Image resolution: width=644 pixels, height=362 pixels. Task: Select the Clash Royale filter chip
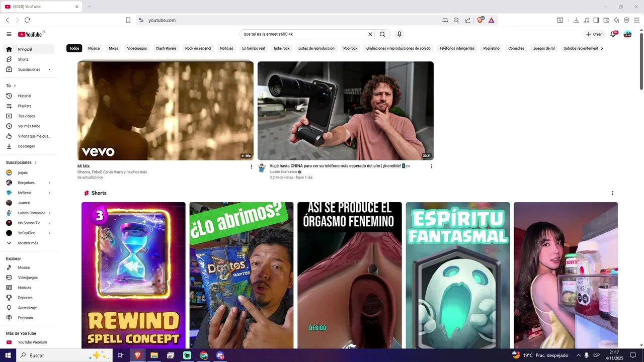click(x=166, y=48)
